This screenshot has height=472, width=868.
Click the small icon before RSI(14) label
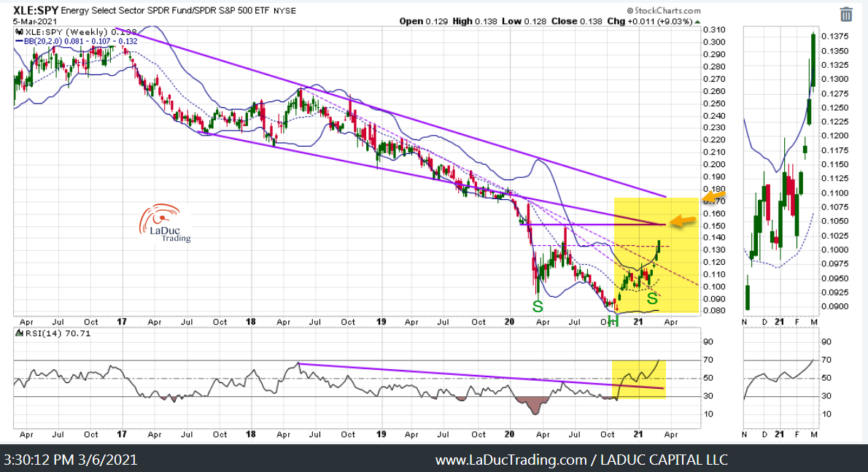coord(18,333)
